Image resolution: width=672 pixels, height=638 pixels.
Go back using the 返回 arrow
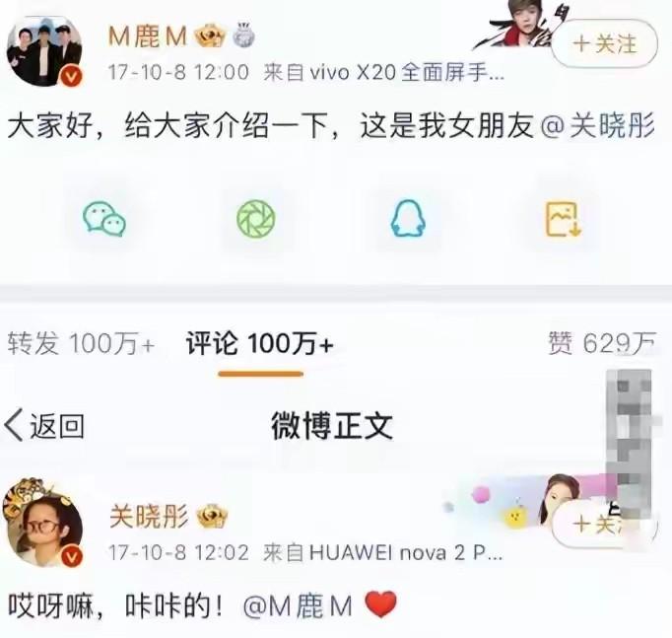point(44,426)
